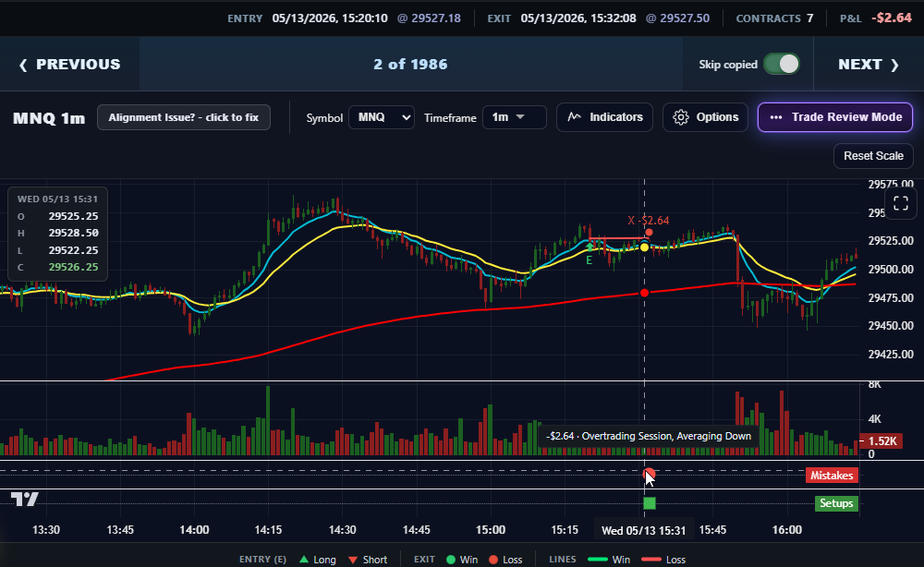924x567 pixels.
Task: Click the entry price @ 29527.18
Action: tap(429, 18)
